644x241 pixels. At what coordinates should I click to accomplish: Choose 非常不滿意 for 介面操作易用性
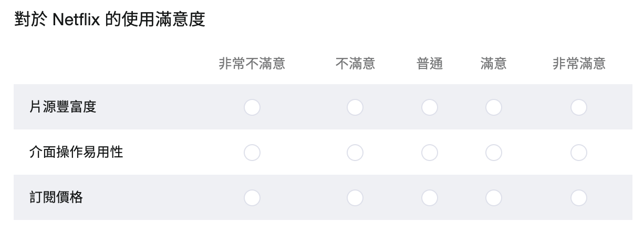(252, 153)
